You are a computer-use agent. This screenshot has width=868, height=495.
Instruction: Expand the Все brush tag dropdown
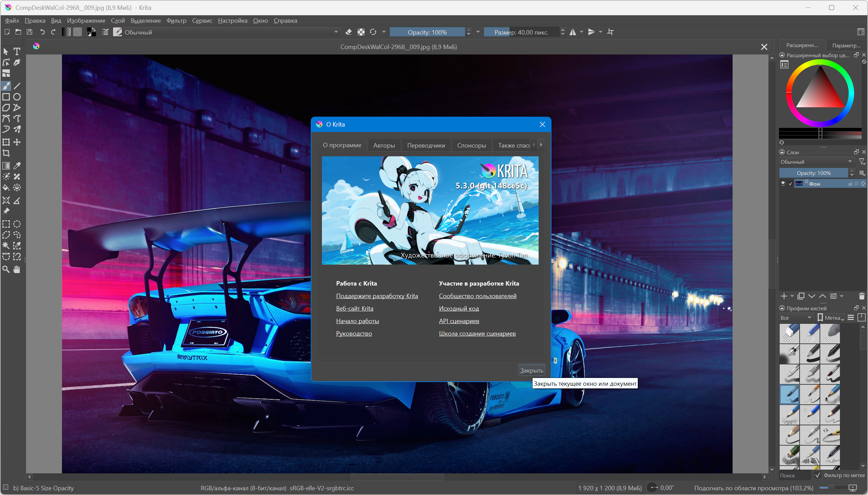796,317
